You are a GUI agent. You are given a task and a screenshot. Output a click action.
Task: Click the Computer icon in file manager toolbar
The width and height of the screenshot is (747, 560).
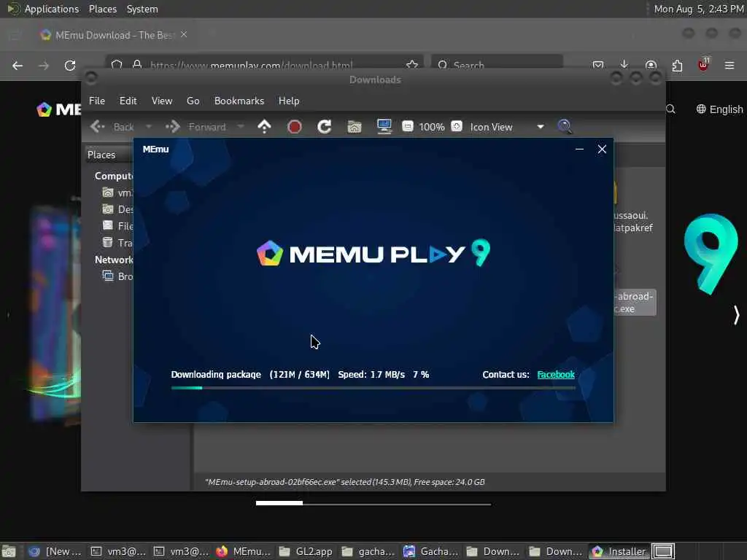(x=384, y=127)
